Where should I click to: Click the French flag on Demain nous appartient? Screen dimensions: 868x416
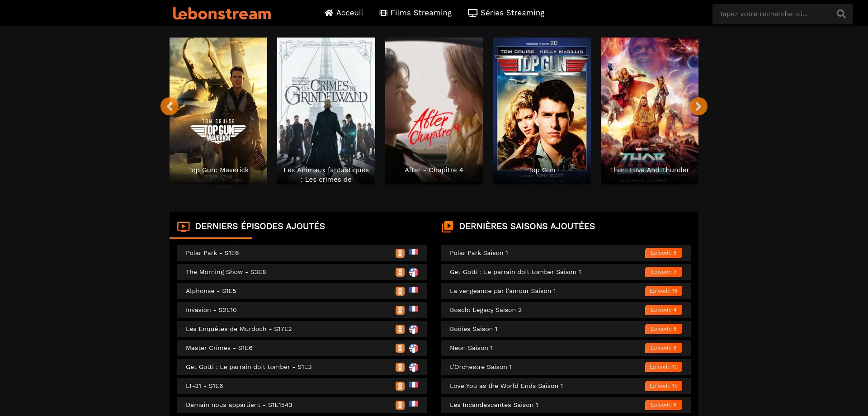[414, 404]
